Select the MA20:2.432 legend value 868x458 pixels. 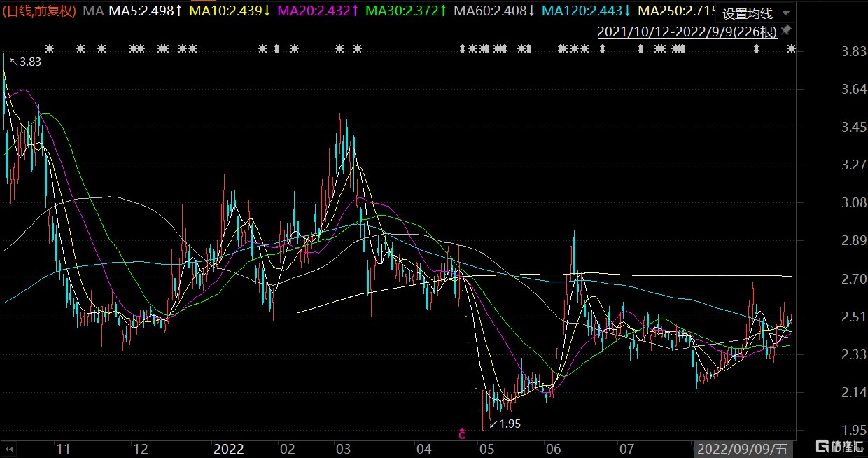[319, 11]
